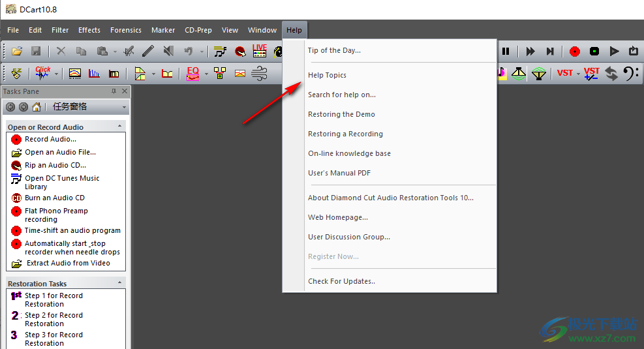
Task: Click the Copy toolbar icon
Action: coord(82,52)
